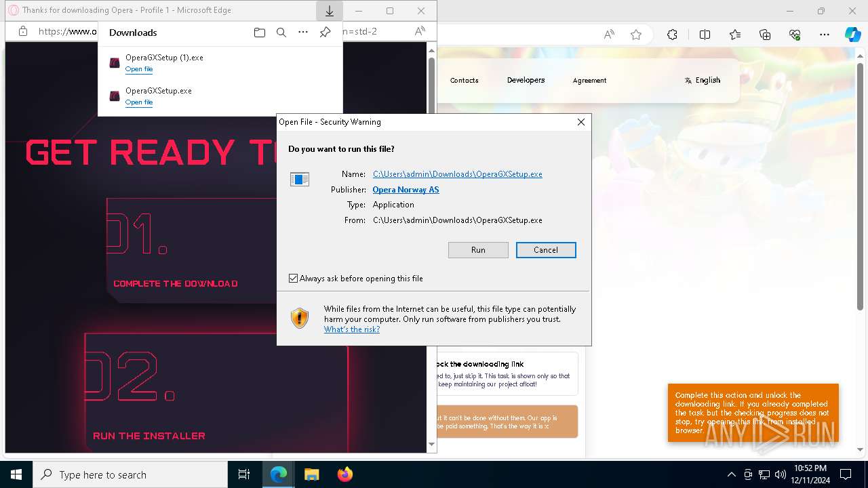
Task: Open file link for OperaGXSetup.exe
Action: pos(139,102)
